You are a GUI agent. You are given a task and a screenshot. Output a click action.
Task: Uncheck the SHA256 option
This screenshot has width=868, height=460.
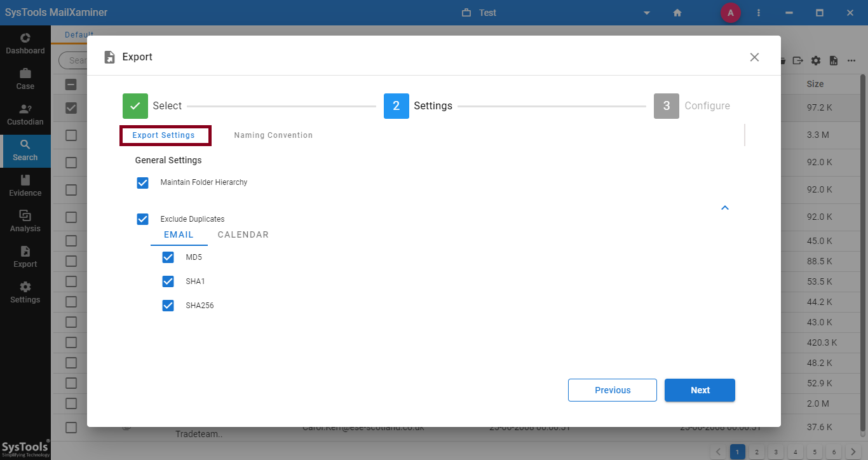coord(168,306)
